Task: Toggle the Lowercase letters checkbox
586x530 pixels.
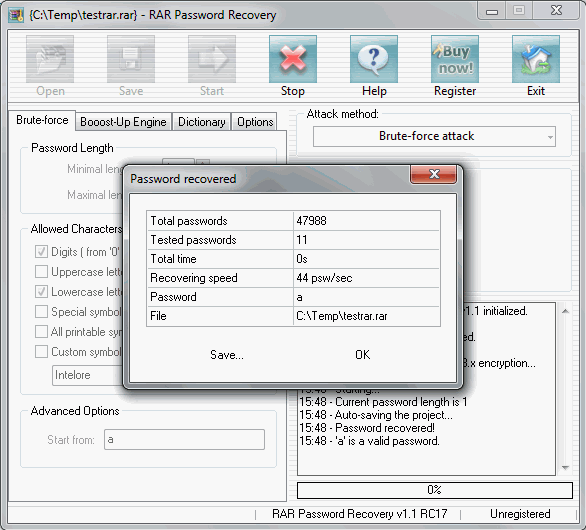Action: point(41,292)
